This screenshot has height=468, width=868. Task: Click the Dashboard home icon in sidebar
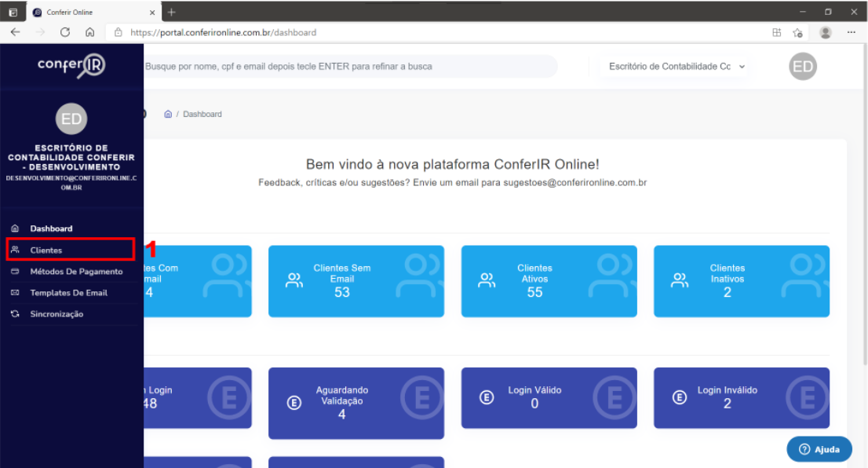[x=15, y=229]
